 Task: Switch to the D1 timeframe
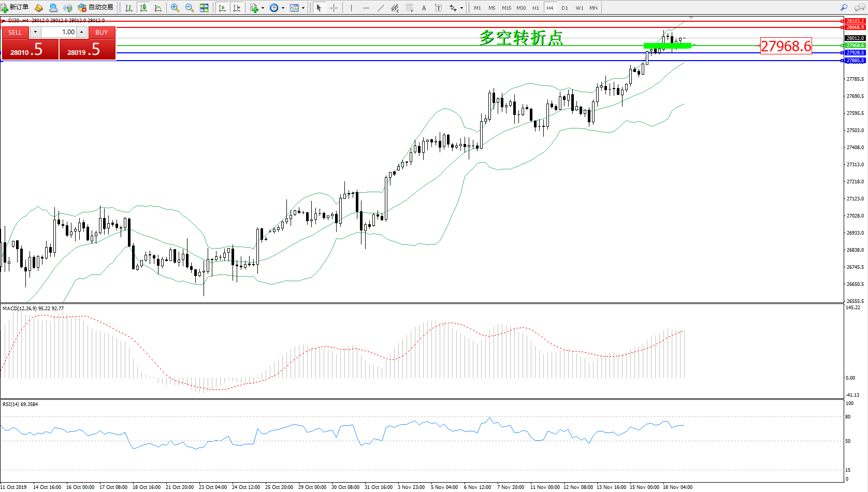[x=565, y=8]
